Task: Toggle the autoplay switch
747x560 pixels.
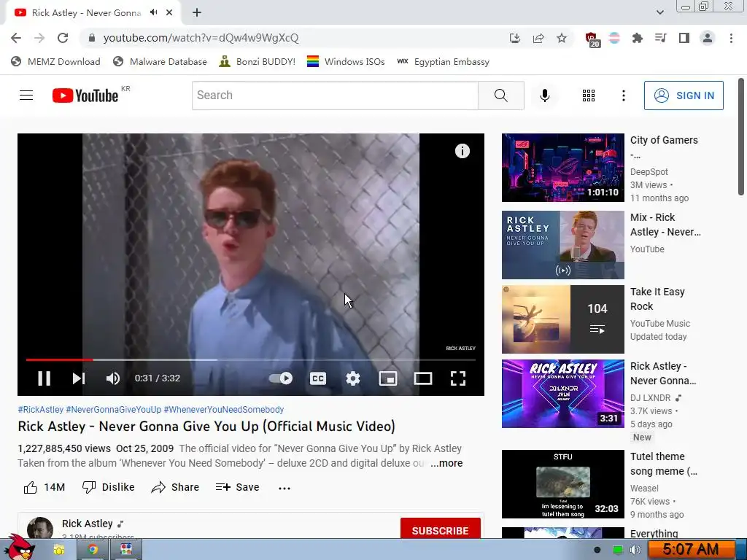Action: (281, 378)
